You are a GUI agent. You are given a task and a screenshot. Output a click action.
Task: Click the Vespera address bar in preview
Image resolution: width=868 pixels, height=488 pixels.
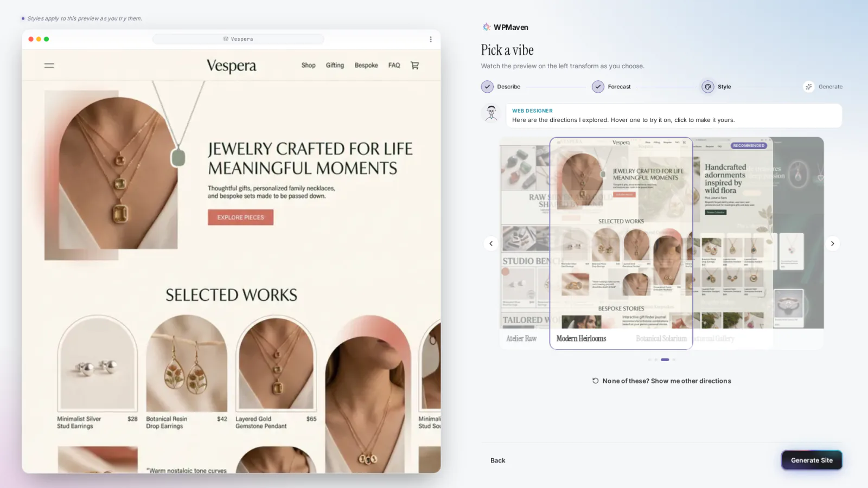coord(238,39)
